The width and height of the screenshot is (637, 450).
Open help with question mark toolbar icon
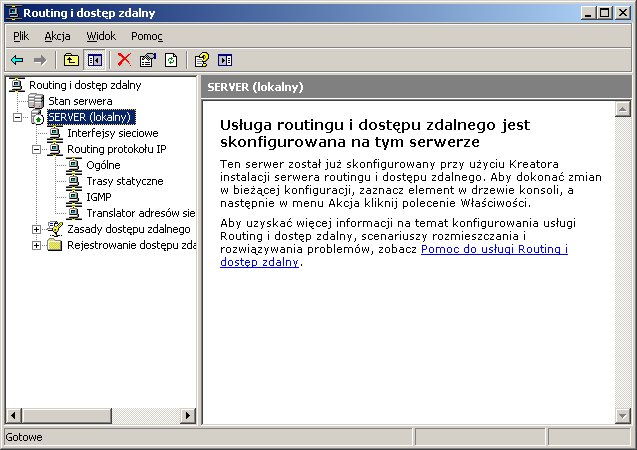[202, 60]
